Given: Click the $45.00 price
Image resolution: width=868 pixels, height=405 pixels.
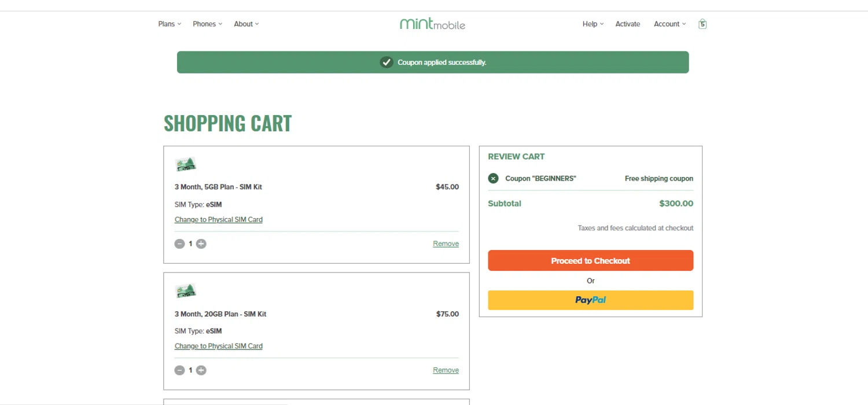Looking at the screenshot, I should [447, 187].
